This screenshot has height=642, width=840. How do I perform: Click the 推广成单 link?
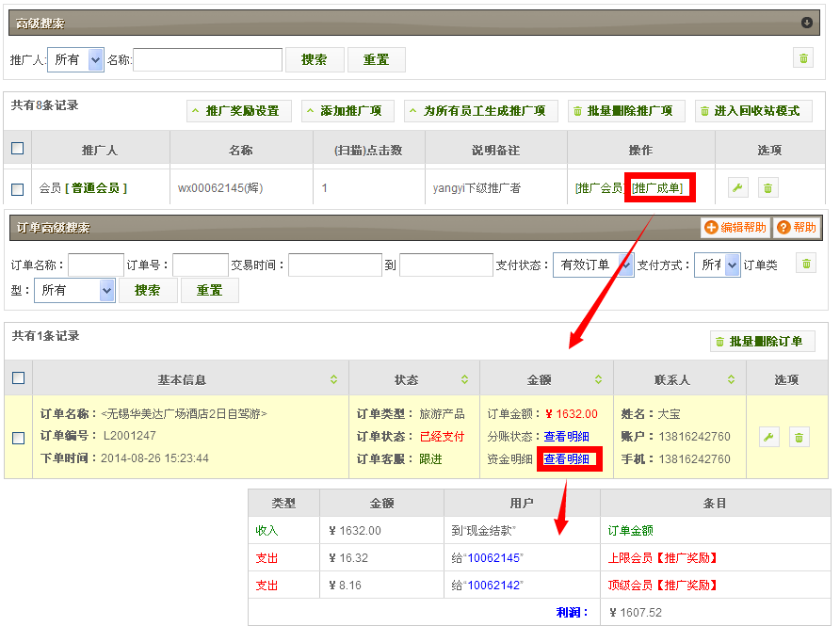[658, 188]
